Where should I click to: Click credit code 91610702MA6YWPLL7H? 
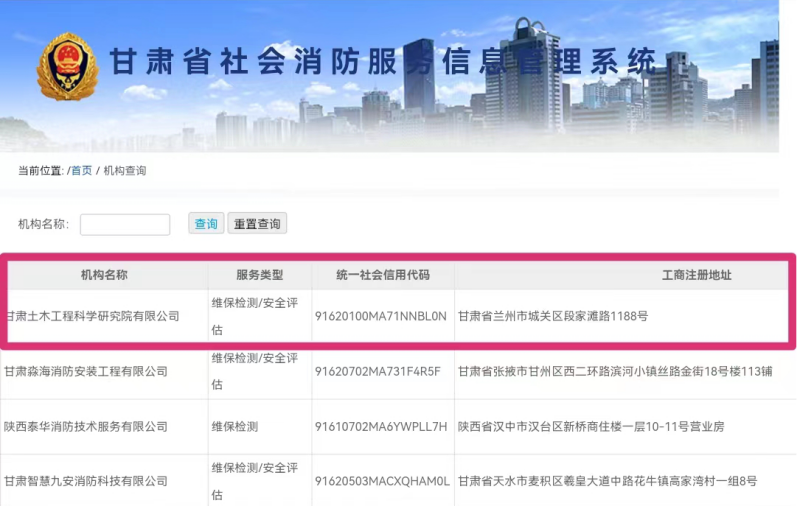coord(380,427)
